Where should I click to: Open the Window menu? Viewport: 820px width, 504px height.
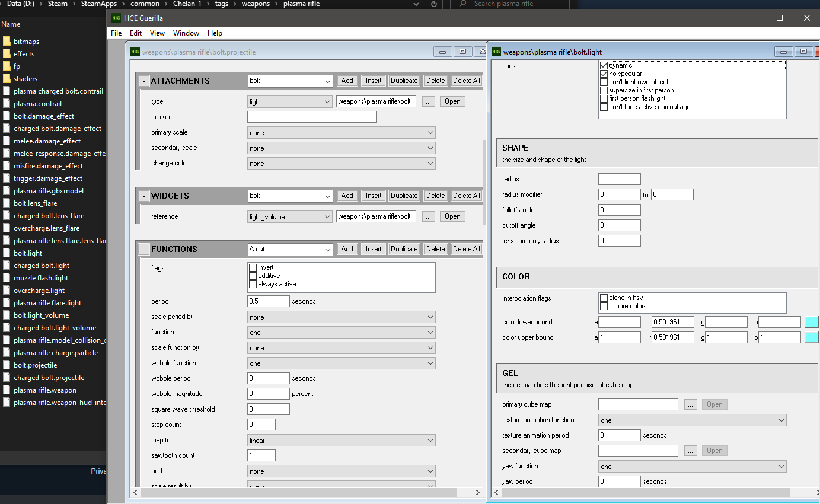coord(186,33)
